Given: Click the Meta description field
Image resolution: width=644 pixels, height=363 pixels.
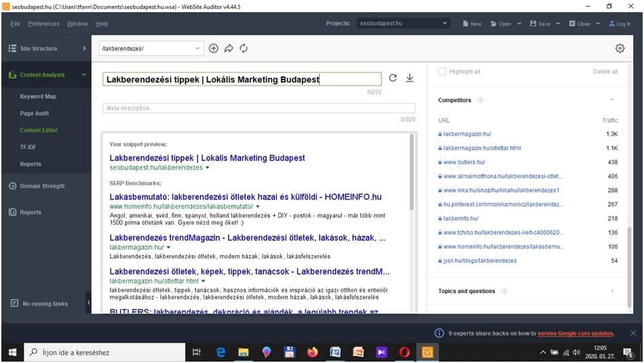Looking at the screenshot, I should (x=259, y=108).
